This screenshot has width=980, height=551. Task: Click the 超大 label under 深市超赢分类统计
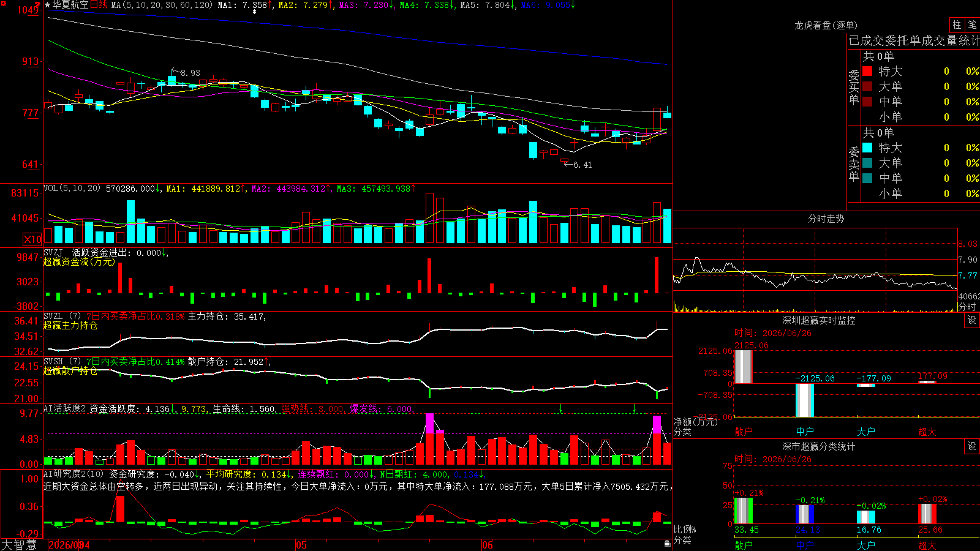pos(927,545)
